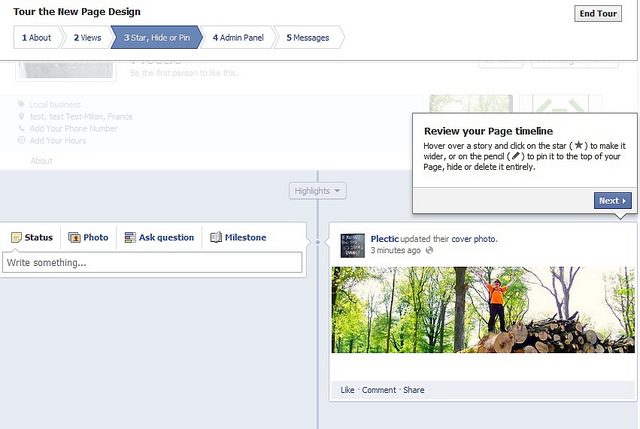Open the forest cover photo image
640x429 pixels.
pyautogui.click(x=482, y=310)
